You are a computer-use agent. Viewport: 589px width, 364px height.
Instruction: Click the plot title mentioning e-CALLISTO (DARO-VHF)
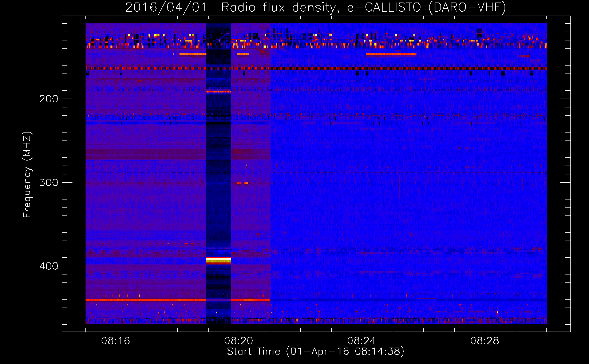316,8
